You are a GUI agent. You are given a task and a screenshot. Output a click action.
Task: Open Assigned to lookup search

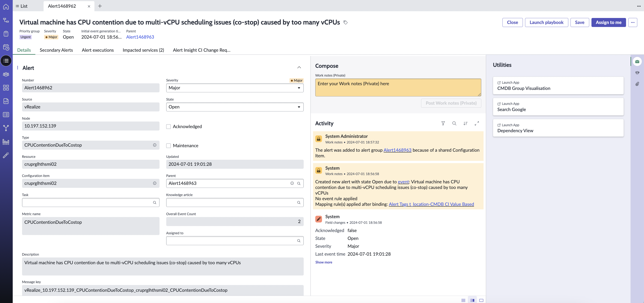299,241
